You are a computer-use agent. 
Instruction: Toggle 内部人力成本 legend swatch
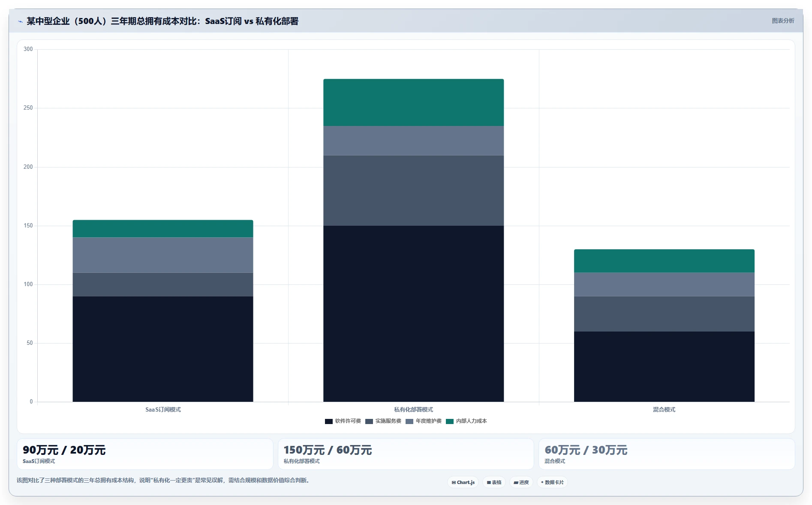click(x=450, y=421)
